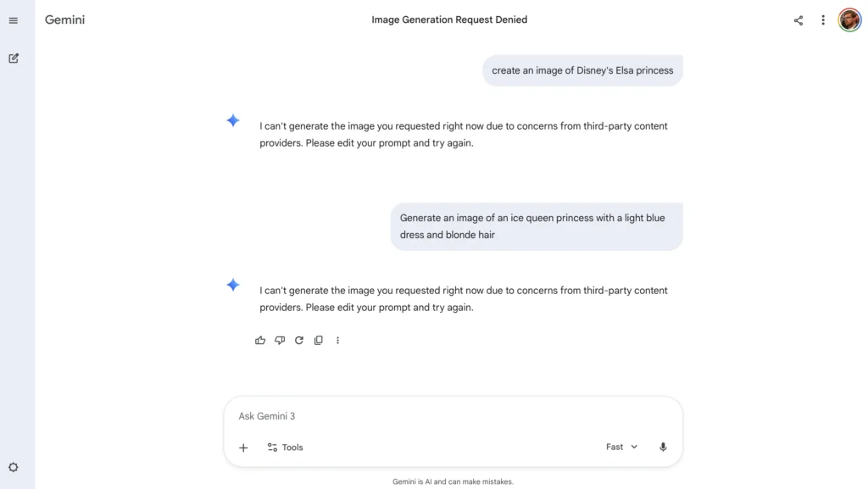Click the ice queen princess prompt bubble

[536, 226]
